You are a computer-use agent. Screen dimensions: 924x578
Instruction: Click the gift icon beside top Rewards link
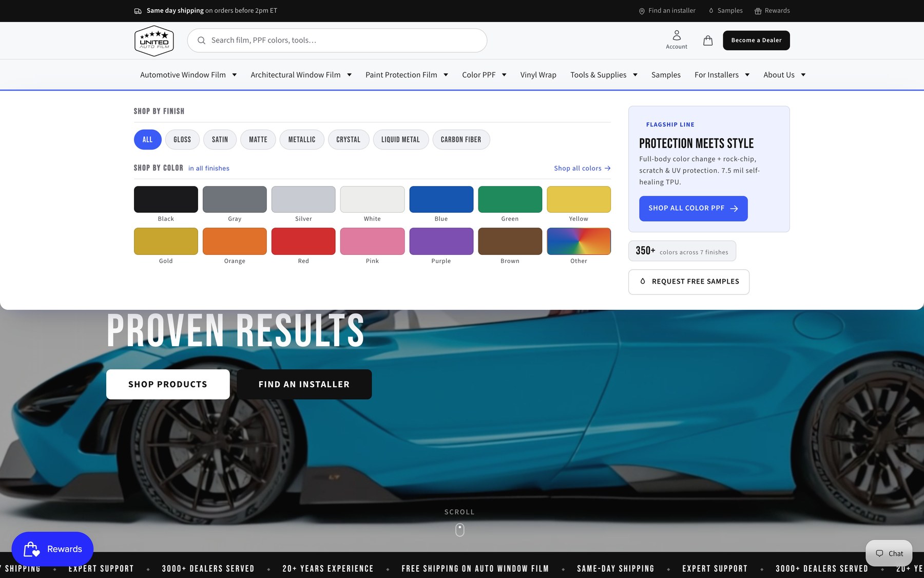coord(758,11)
